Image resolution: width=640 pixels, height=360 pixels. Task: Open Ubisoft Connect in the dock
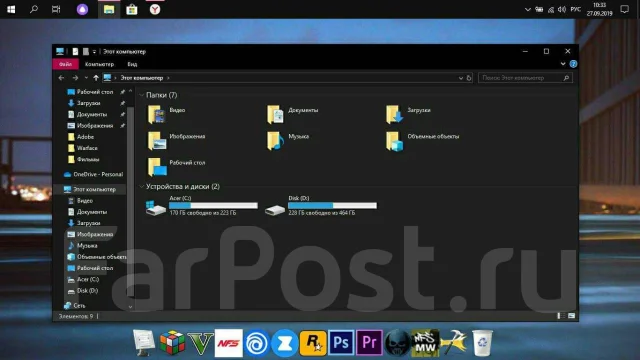click(x=257, y=343)
